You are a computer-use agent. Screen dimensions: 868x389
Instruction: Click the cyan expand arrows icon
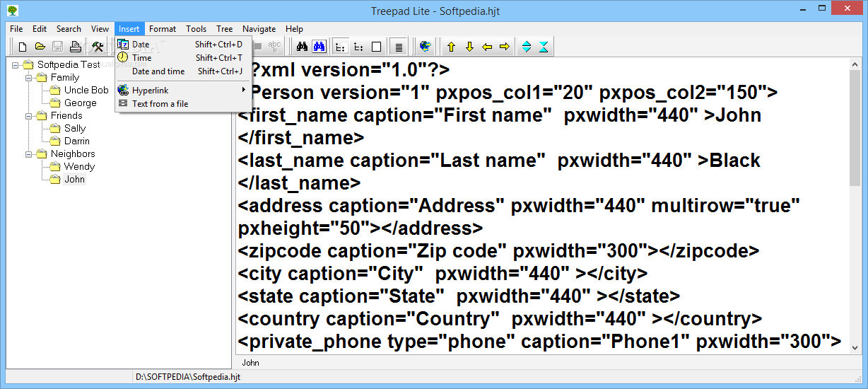point(527,47)
